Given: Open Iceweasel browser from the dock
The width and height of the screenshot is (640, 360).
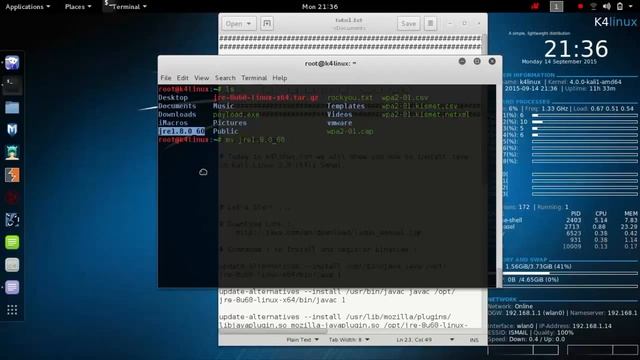Looking at the screenshot, I should pyautogui.click(x=12, y=63).
